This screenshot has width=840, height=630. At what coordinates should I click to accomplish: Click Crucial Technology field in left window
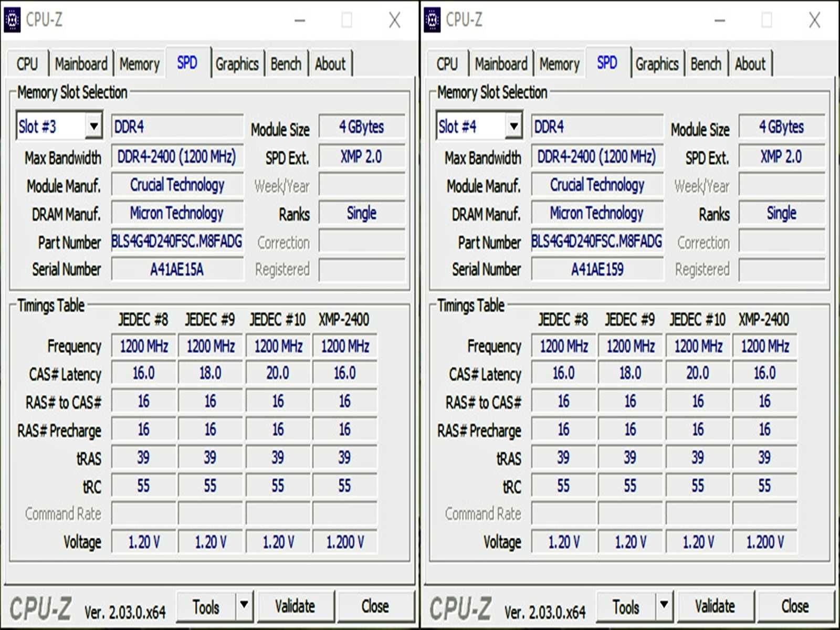(177, 185)
